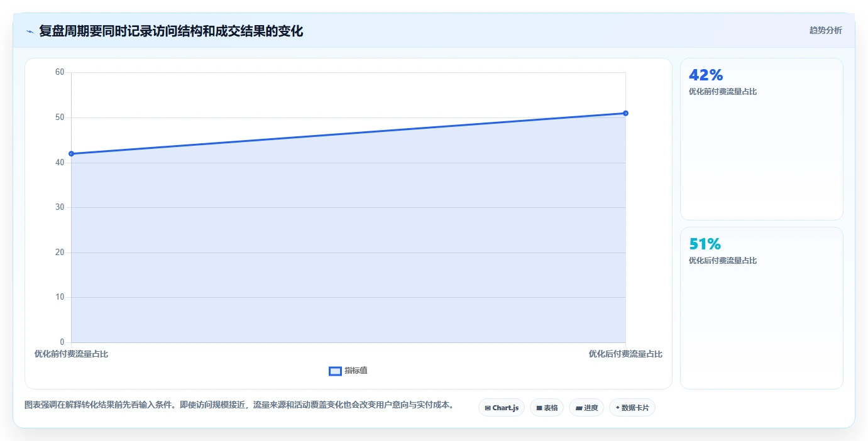
Task: Toggle the 指标值 legend item
Action: 348,371
